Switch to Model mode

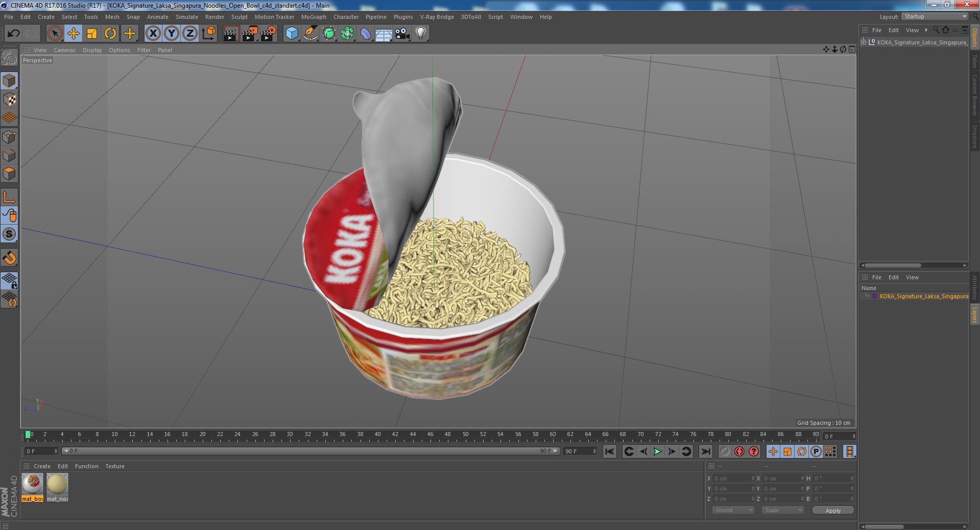(x=9, y=81)
